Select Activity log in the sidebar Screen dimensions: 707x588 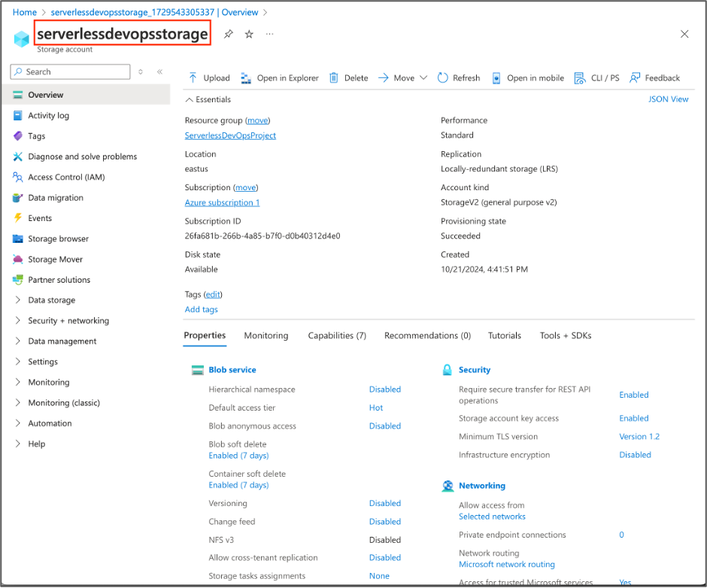pos(50,115)
